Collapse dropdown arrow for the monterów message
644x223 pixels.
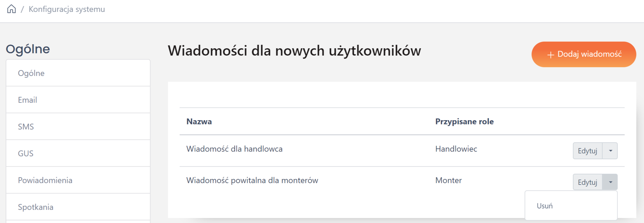click(x=610, y=182)
